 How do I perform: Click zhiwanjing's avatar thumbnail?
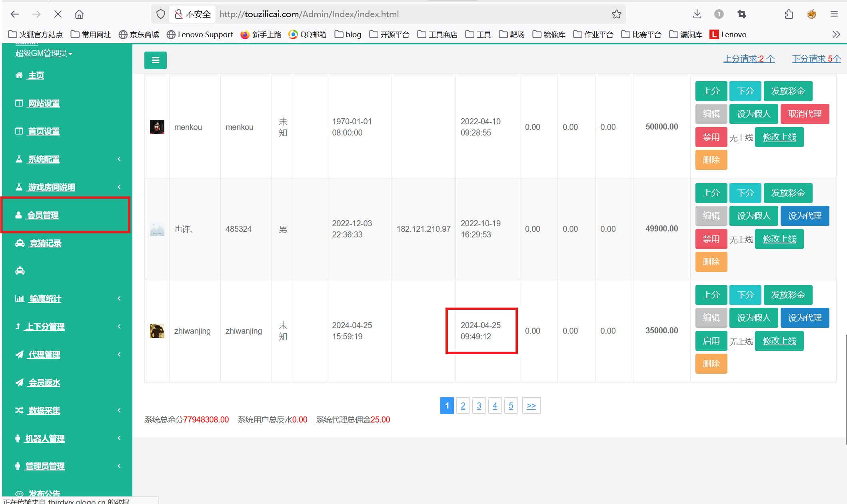point(157,331)
